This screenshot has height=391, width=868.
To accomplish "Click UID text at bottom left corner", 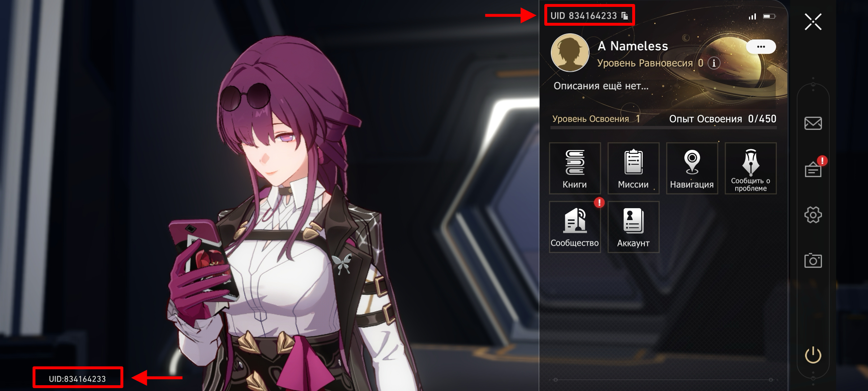I will pyautogui.click(x=77, y=379).
